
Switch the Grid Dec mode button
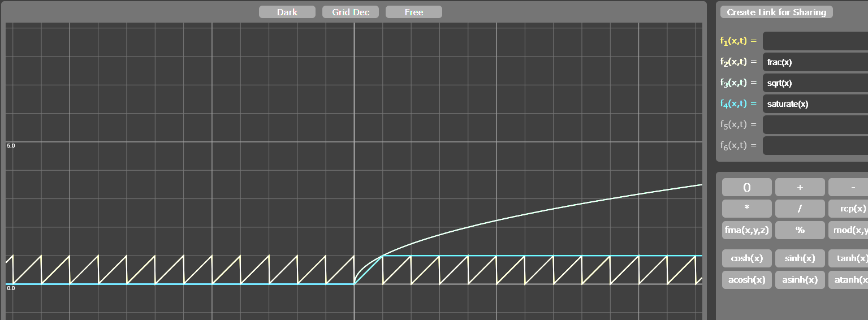pyautogui.click(x=351, y=12)
